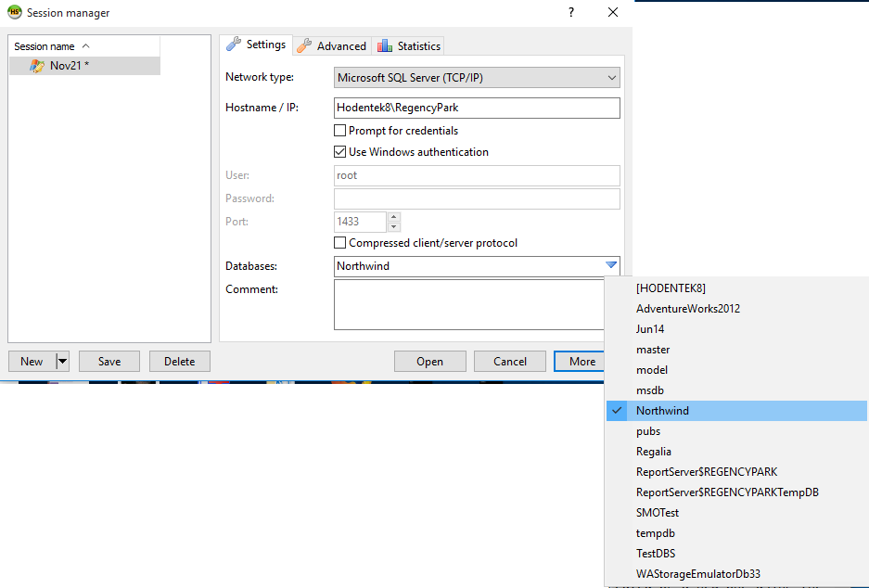Enable the Prompt for credentials checkbox

pos(341,130)
